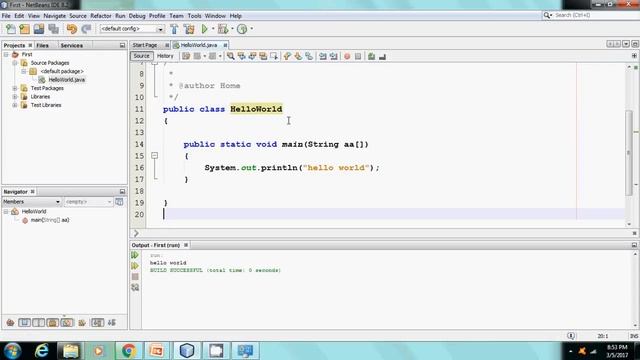Click the editor vertical scrollbar thumb

coord(629,153)
